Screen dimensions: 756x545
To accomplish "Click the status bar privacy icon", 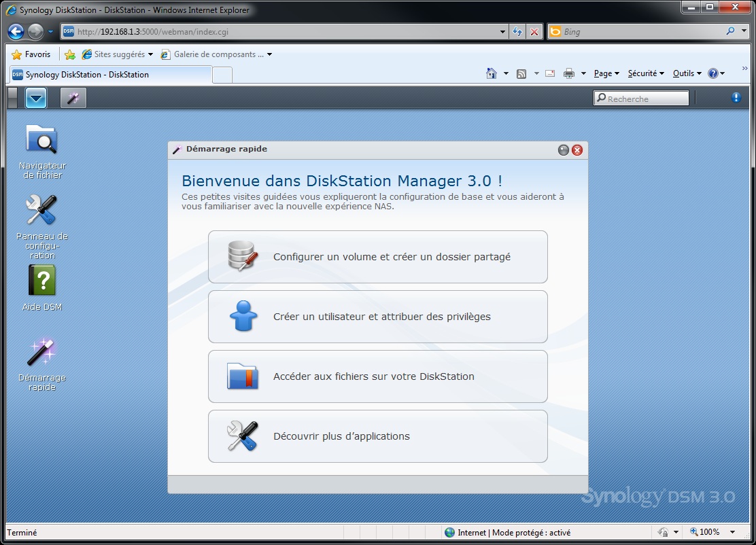I will coord(664,532).
